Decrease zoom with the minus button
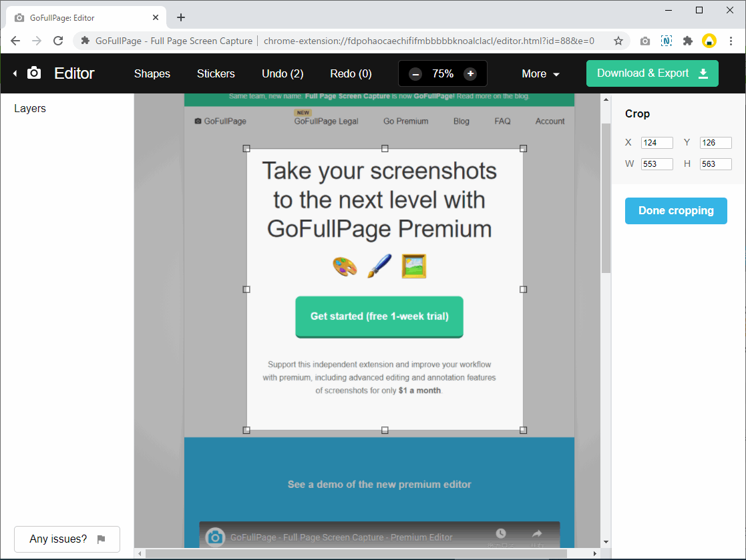The height and width of the screenshot is (560, 746). point(415,73)
